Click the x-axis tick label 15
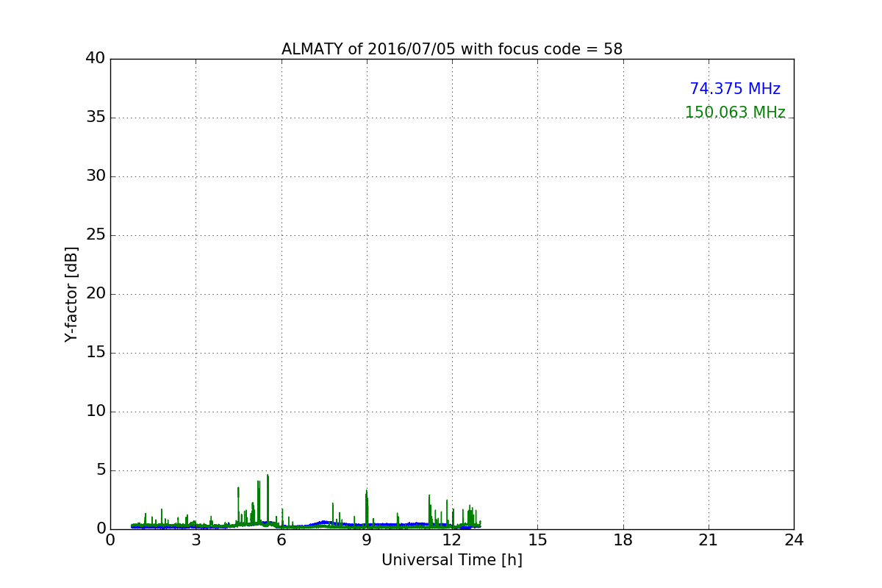The image size is (882, 588). (537, 539)
